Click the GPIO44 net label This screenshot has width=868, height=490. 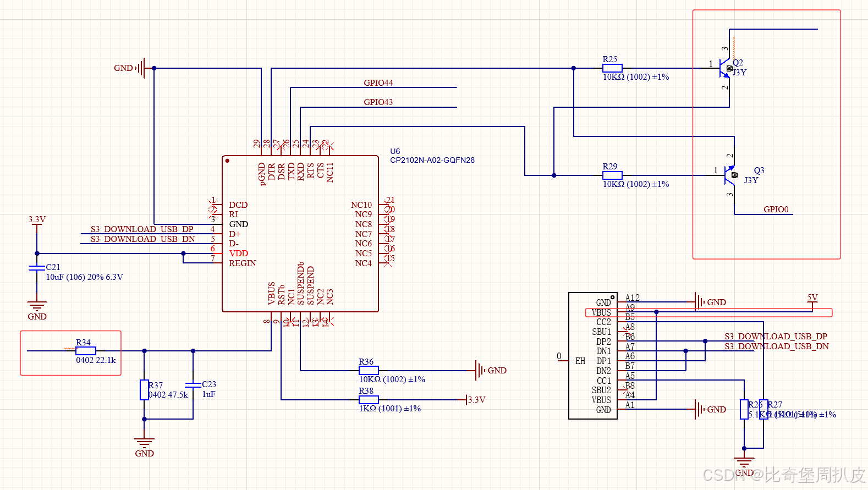coord(378,83)
